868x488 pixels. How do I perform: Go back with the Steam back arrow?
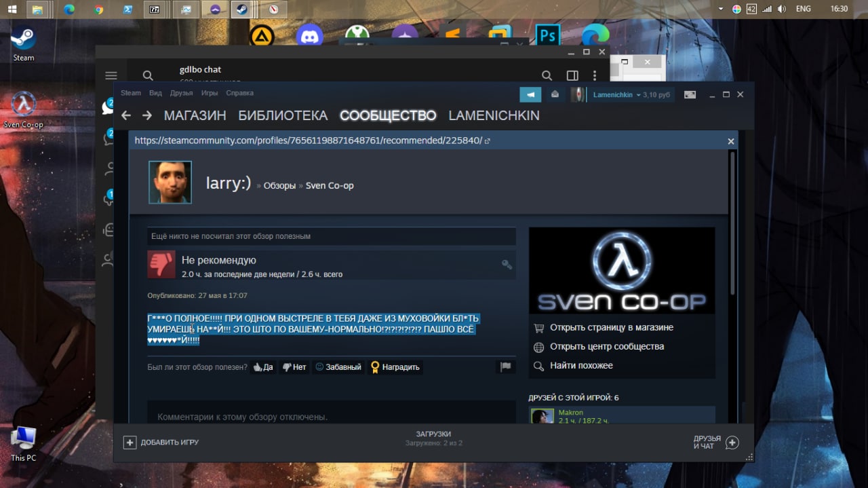tap(125, 115)
